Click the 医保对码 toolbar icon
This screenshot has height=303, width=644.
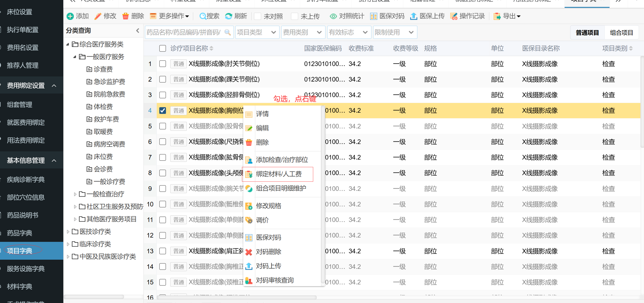(x=374, y=16)
